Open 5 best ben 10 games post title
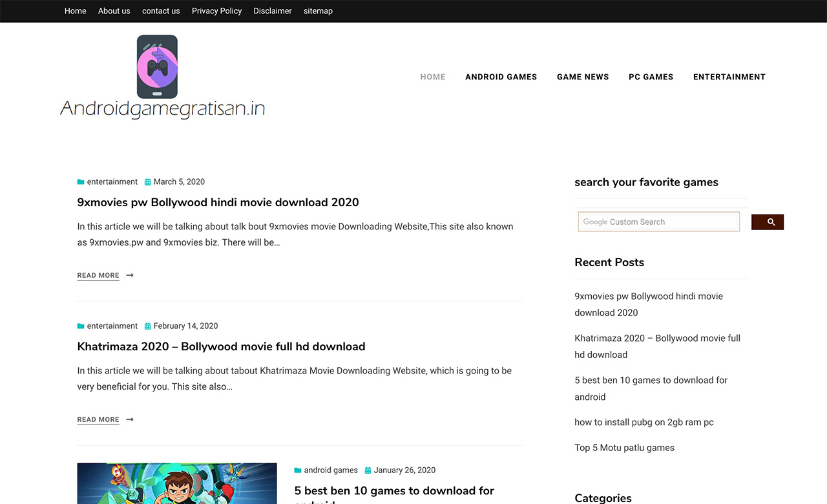Viewport: 827px width, 504px height. [394, 495]
